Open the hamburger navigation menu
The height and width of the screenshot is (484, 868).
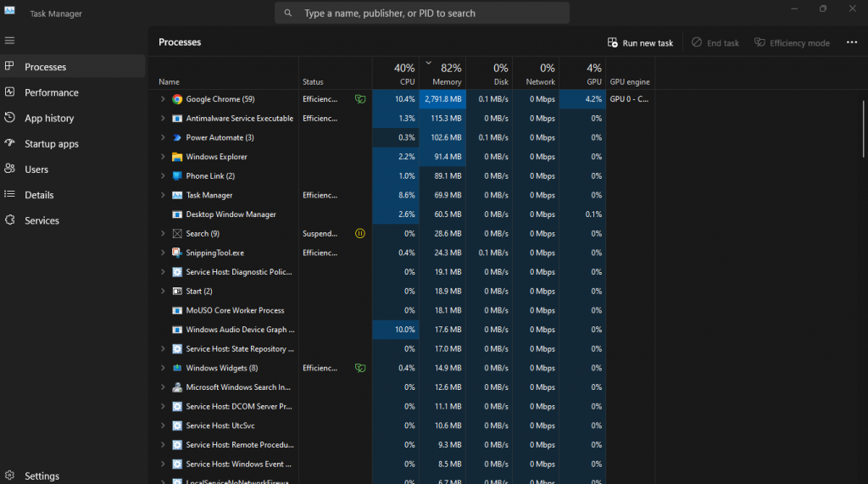[9, 41]
